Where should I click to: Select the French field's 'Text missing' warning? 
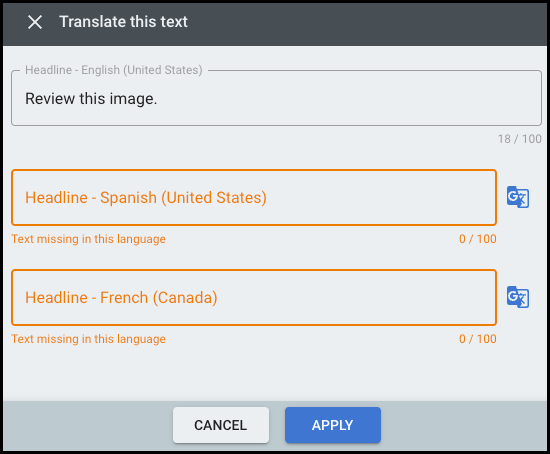pyautogui.click(x=88, y=339)
